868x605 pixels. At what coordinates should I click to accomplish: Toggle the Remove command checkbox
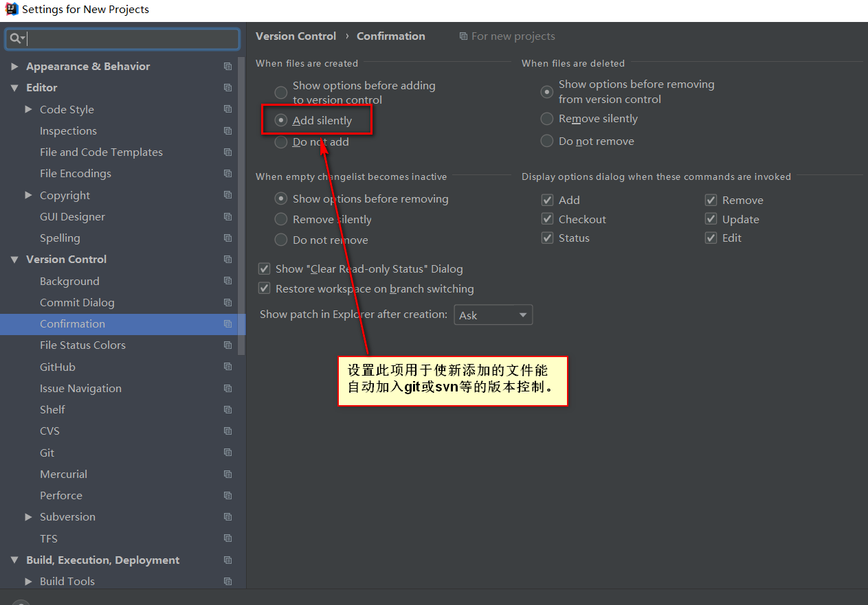point(711,200)
